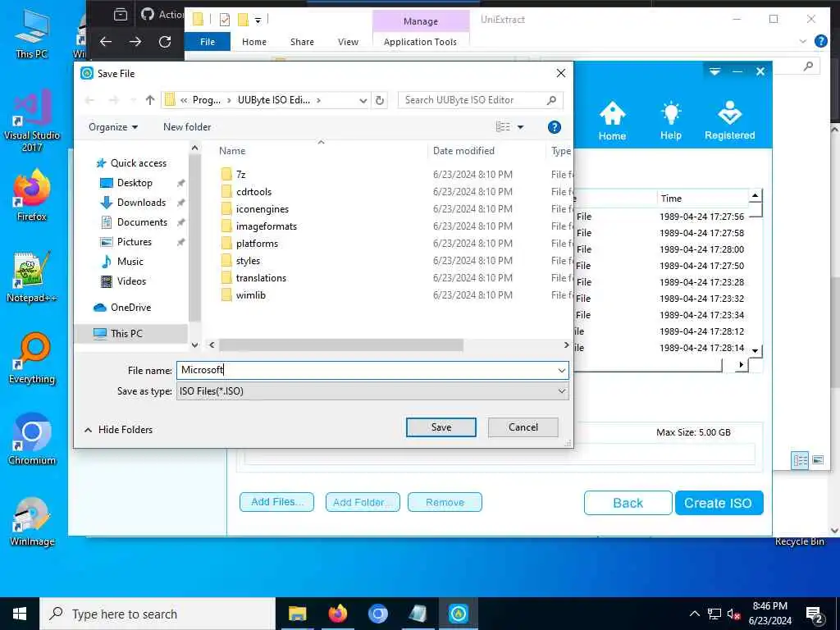Image resolution: width=840 pixels, height=630 pixels.
Task: Open This PC desktop icon
Action: [x=32, y=33]
